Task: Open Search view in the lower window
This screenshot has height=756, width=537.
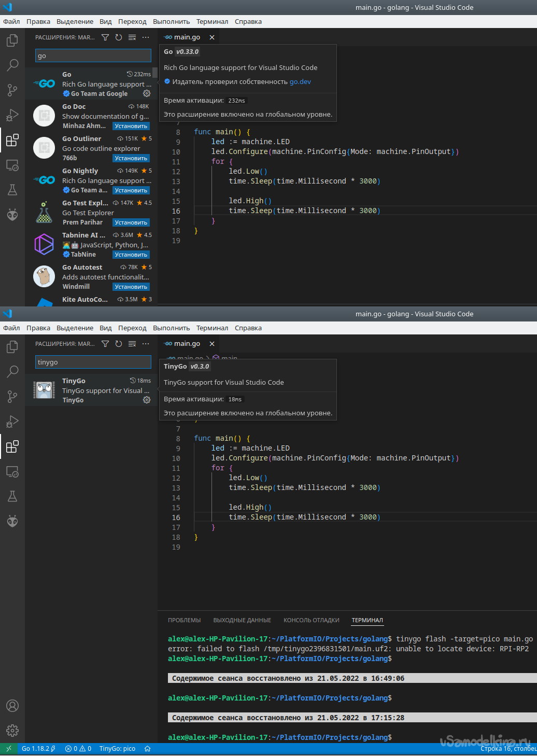Action: pyautogui.click(x=12, y=371)
